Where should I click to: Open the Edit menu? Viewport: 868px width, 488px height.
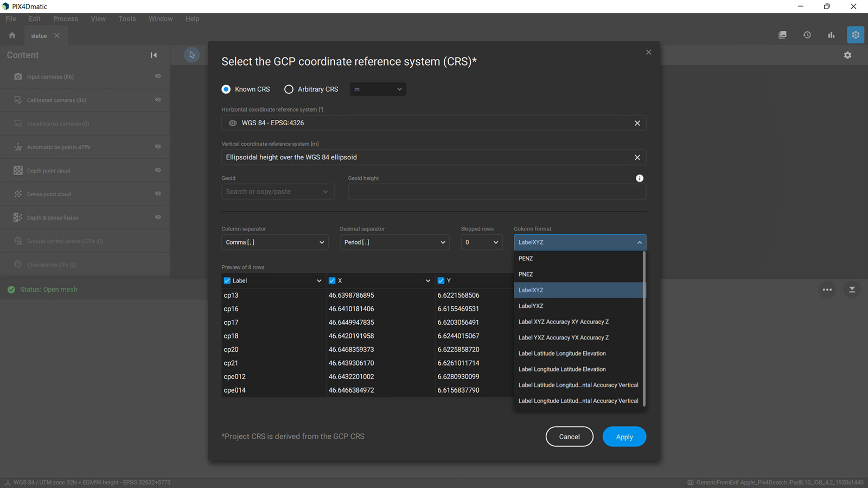click(x=35, y=18)
